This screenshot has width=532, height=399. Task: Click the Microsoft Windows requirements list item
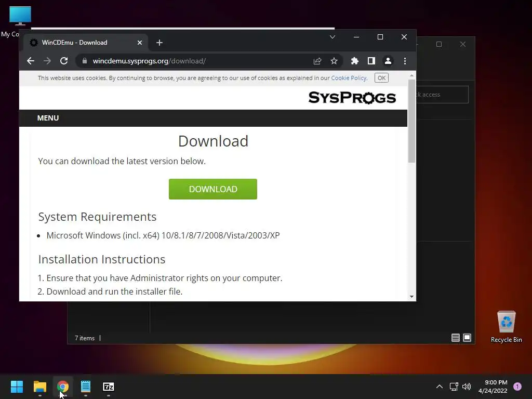(x=163, y=235)
